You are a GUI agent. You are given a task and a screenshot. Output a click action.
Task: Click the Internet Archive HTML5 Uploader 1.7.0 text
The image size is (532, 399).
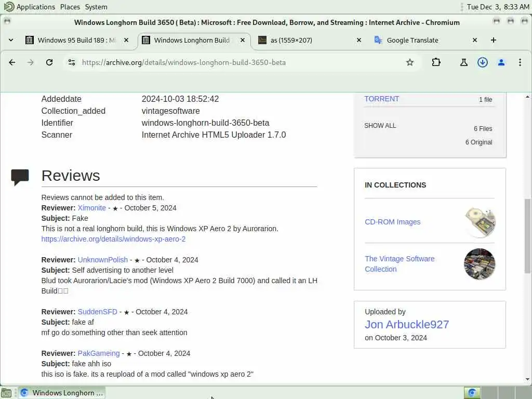(x=214, y=135)
